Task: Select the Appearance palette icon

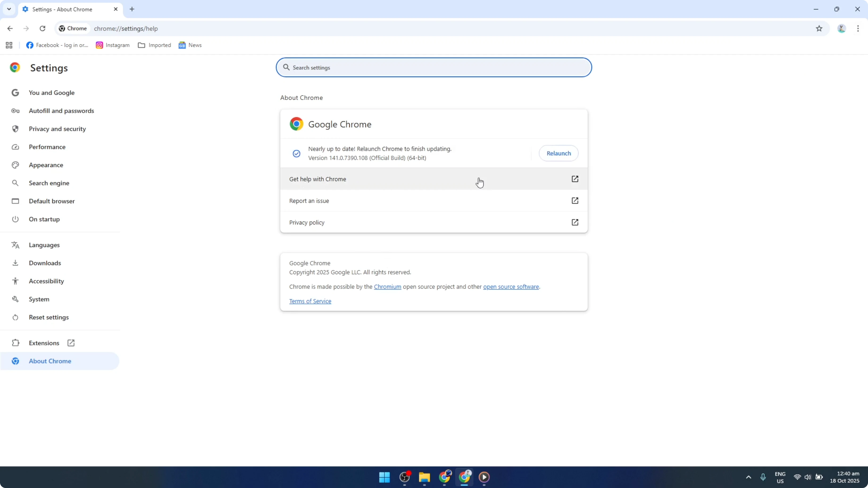Action: (15, 165)
